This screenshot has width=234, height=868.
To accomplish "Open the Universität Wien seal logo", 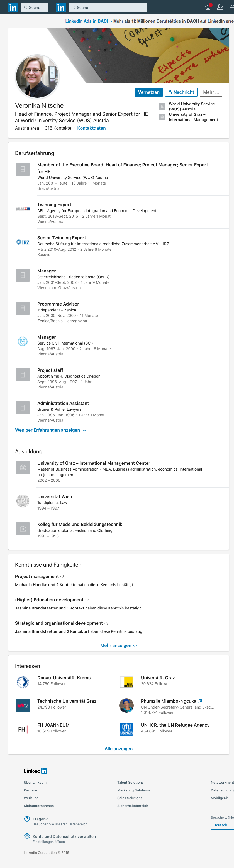I will (x=23, y=501).
